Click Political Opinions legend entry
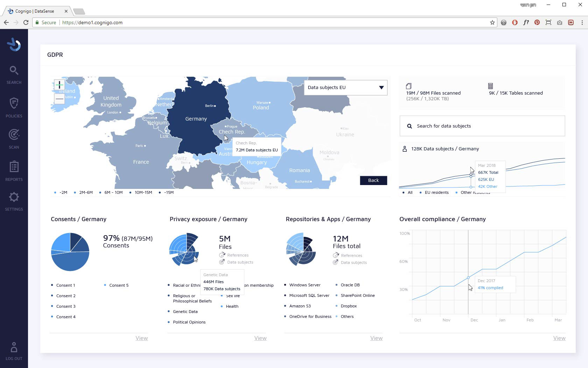Screen dimensions: 588x368 [187, 322]
